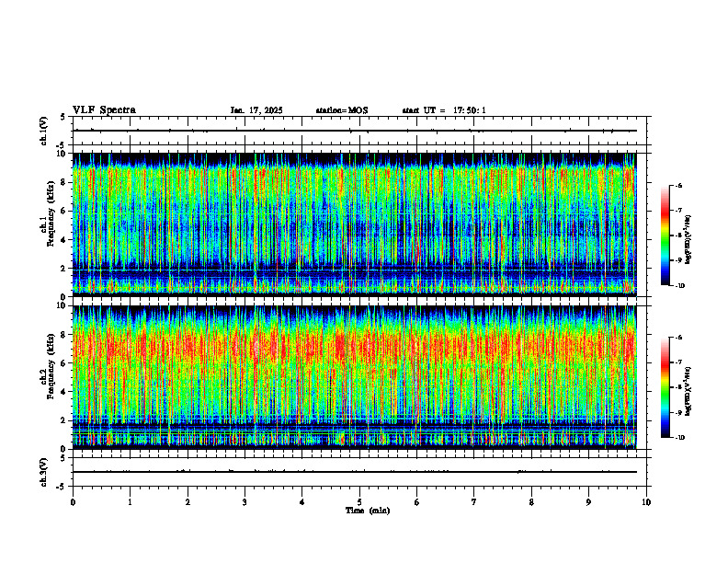Click the "VLF Spectra" plot title
Screen dimensions: 728x563
point(104,110)
